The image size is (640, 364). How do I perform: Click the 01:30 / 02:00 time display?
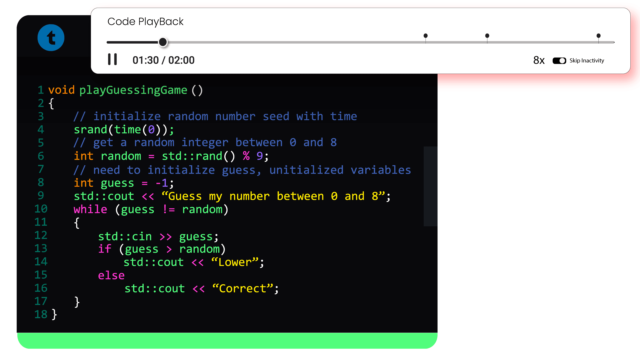point(163,60)
